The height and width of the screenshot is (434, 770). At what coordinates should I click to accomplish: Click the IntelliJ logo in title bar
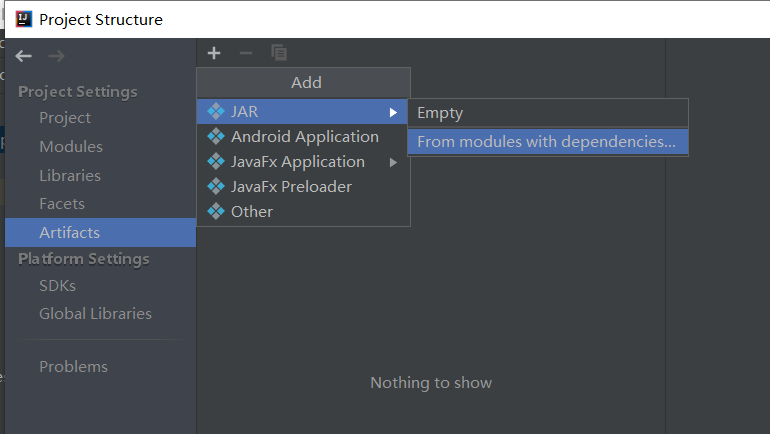click(x=23, y=19)
